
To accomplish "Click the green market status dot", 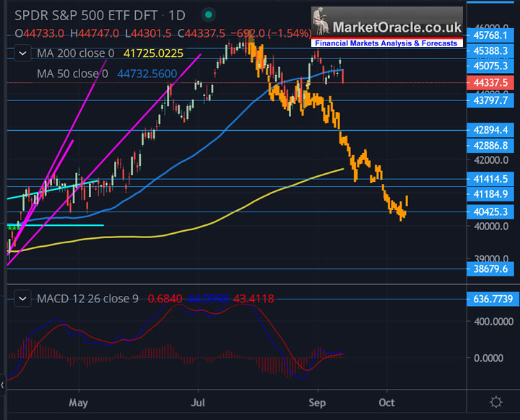I will 209,15.
